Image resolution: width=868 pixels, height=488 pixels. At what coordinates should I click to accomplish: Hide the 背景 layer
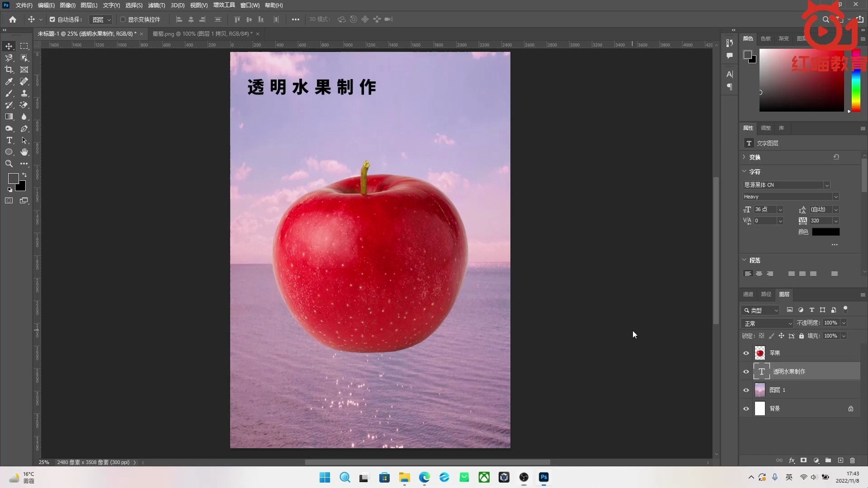click(746, 408)
